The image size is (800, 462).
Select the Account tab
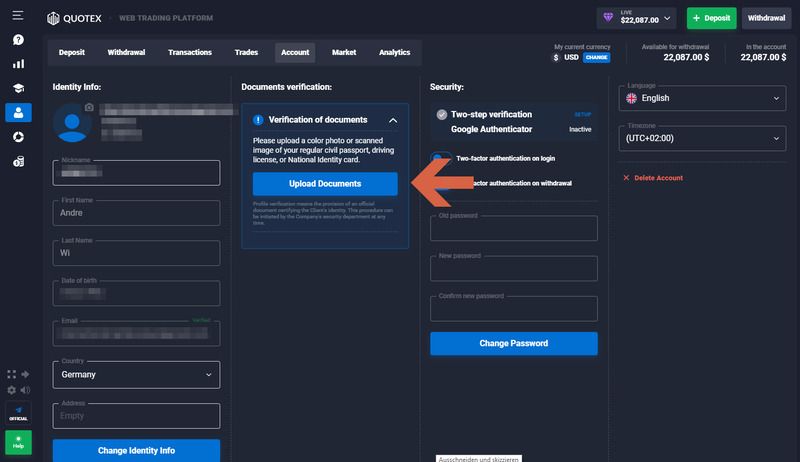tap(295, 53)
